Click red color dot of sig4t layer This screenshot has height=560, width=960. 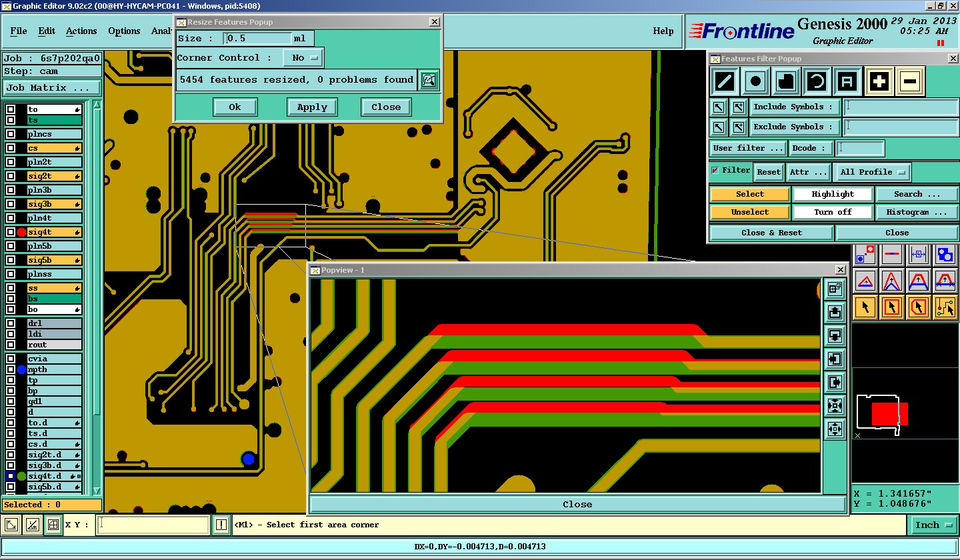[x=21, y=232]
